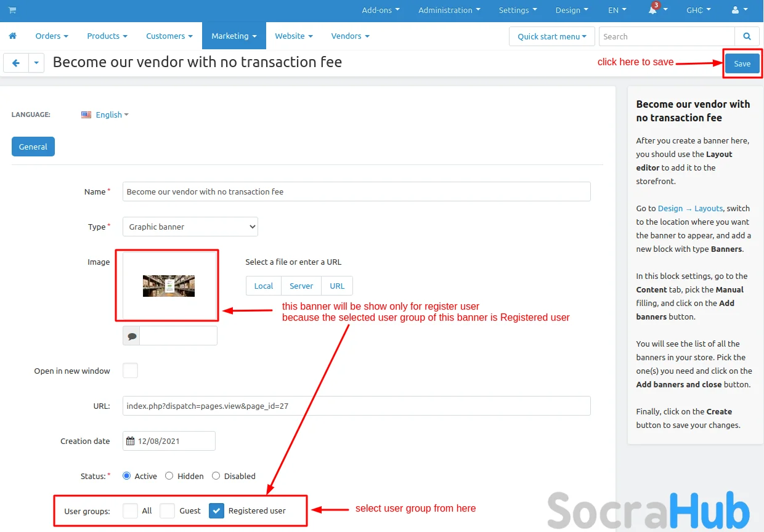Open the Design menu

[572, 10]
